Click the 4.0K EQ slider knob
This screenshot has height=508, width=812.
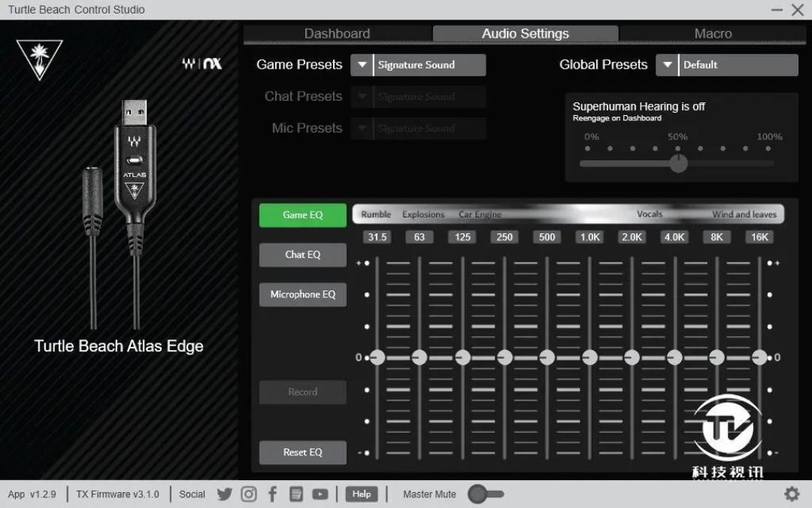[x=674, y=357]
